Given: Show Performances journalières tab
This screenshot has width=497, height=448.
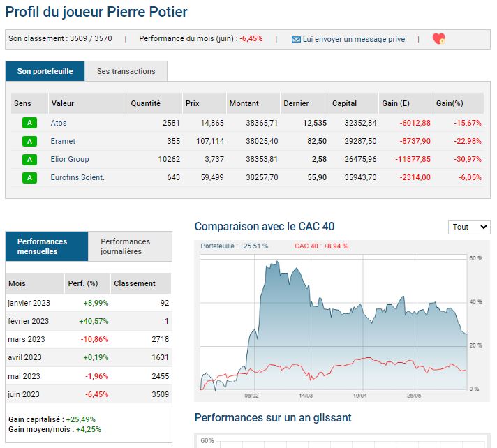Looking at the screenshot, I should [x=130, y=246].
